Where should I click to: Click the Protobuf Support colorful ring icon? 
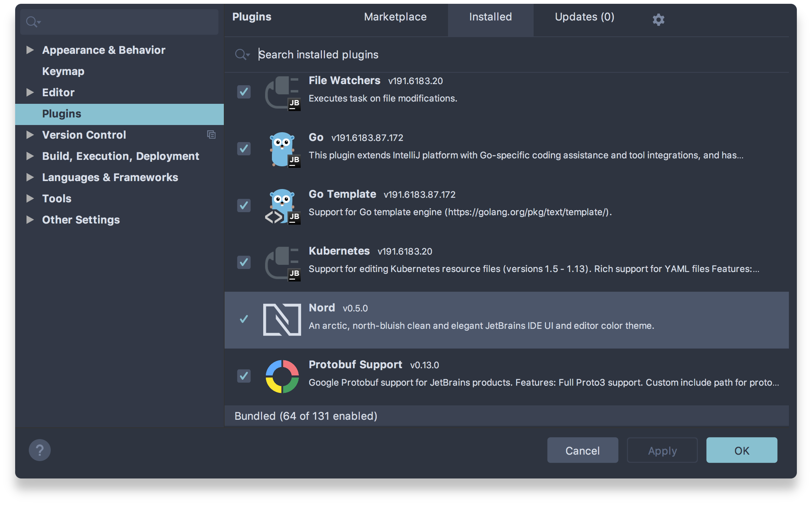[x=282, y=376]
